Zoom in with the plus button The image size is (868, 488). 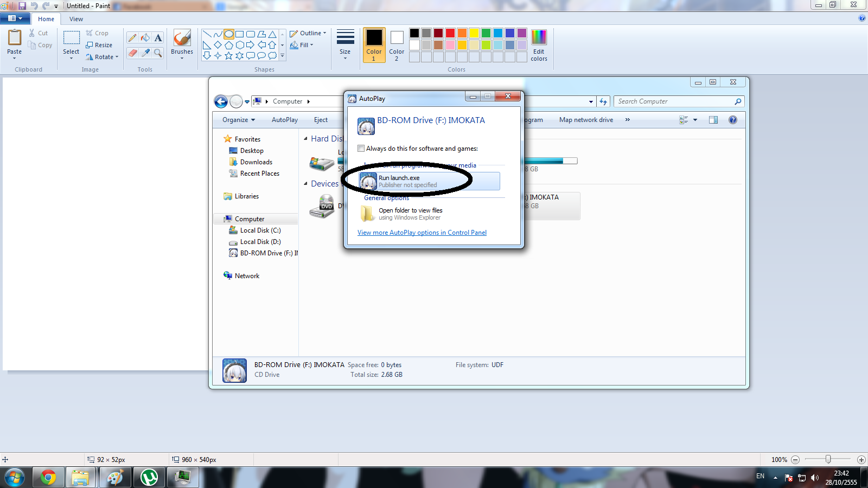[861, 460]
